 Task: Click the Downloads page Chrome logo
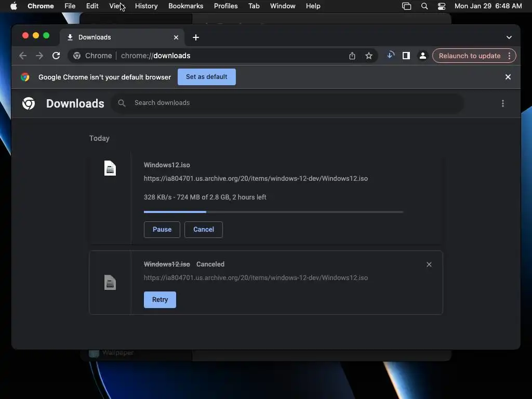tap(29, 103)
